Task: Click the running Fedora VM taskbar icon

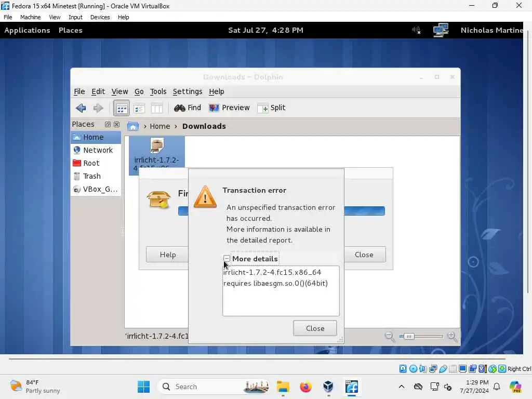Action: point(352,387)
